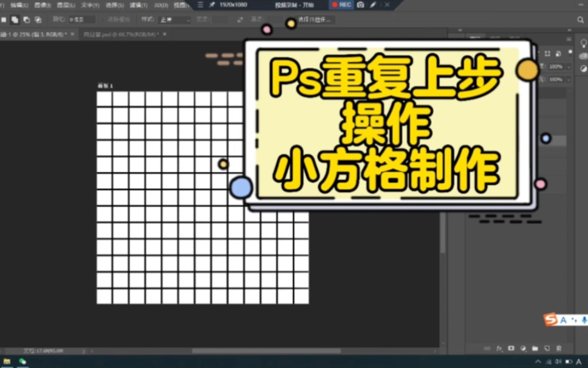Enable Add to Selection mode in options bar
This screenshot has height=368, width=588.
[x=14, y=19]
